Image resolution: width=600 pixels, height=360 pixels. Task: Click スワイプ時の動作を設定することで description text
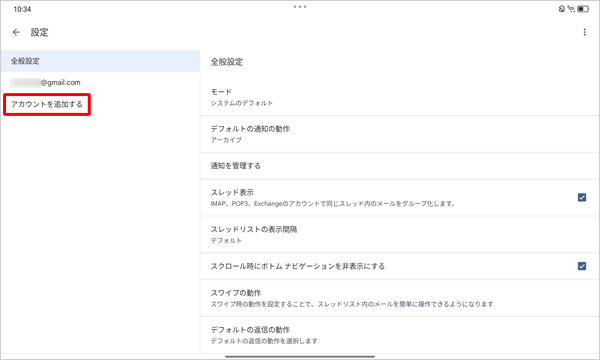pyautogui.click(x=352, y=304)
